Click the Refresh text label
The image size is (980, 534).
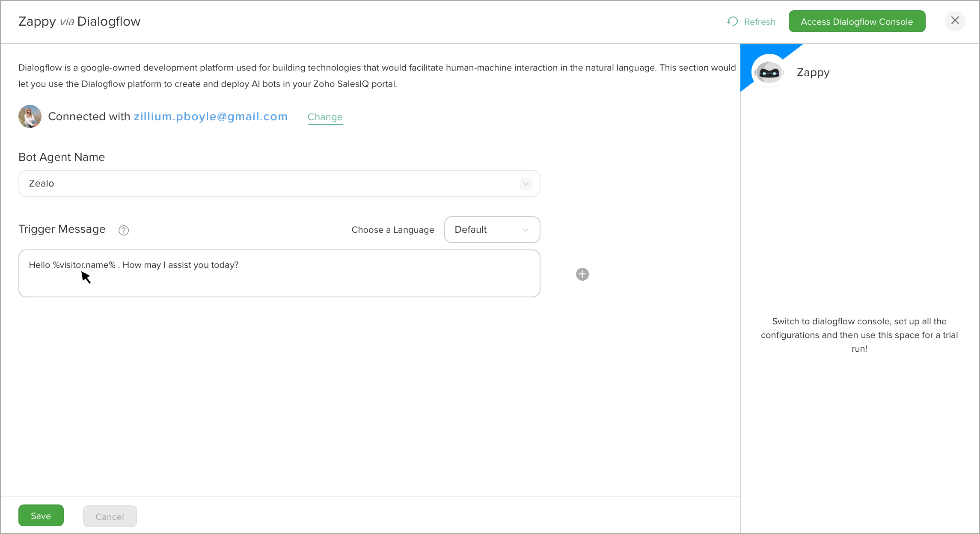click(760, 22)
